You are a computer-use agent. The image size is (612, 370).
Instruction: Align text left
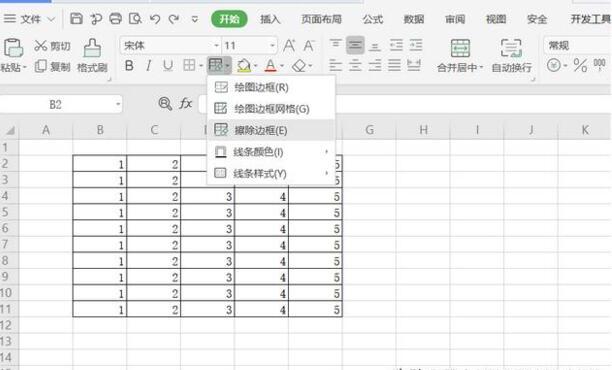coord(335,65)
